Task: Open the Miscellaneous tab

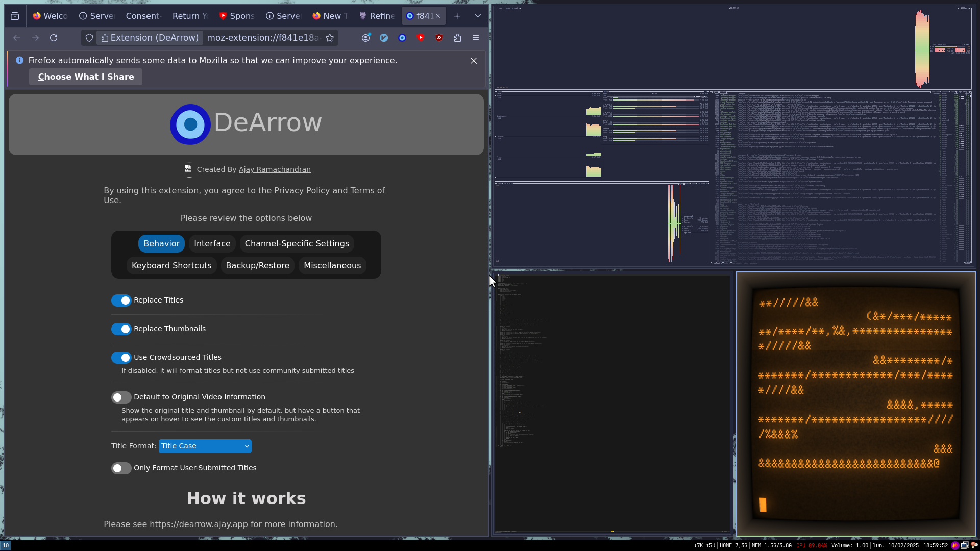Action: pyautogui.click(x=332, y=266)
